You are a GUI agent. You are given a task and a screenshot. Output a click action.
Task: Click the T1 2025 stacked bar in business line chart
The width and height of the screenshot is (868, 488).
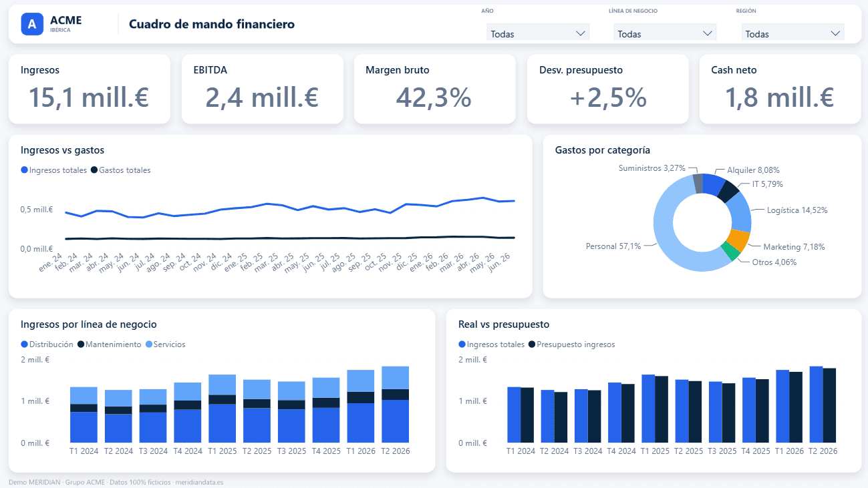coord(222,409)
